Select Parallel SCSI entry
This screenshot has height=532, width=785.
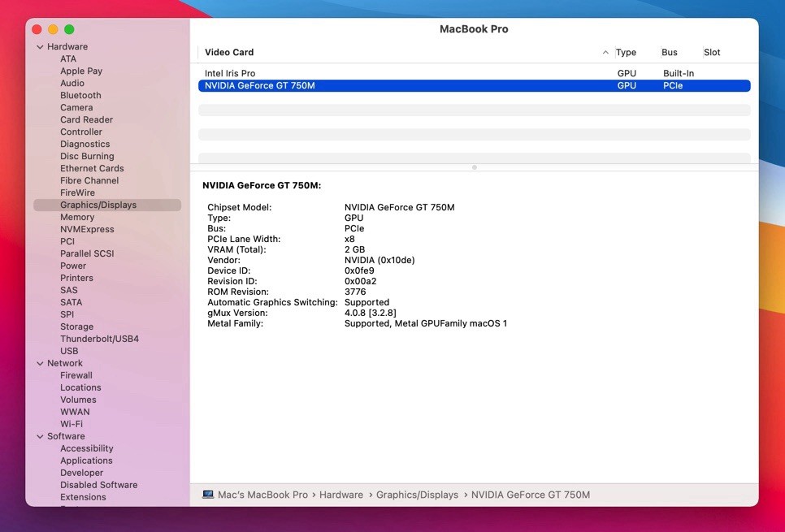click(x=87, y=253)
